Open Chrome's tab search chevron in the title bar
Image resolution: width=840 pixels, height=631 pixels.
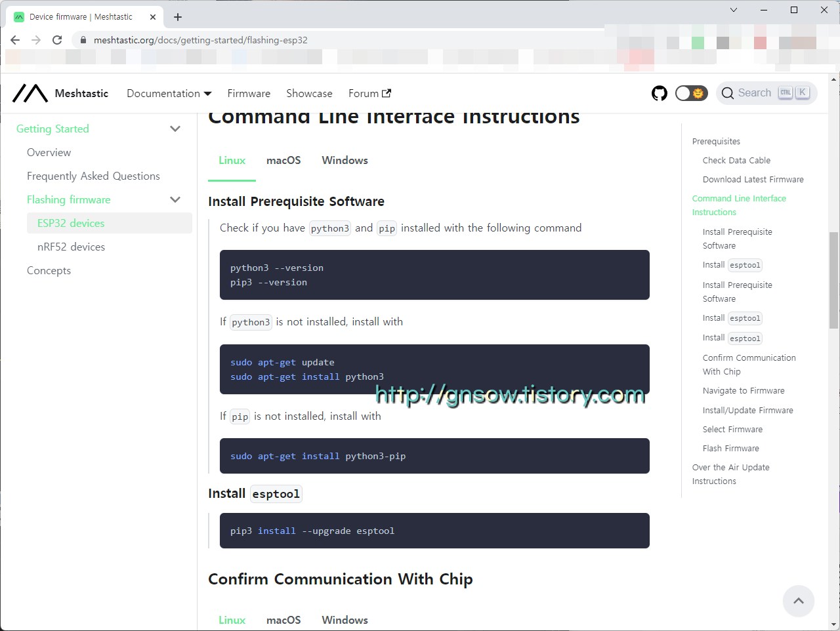734,10
